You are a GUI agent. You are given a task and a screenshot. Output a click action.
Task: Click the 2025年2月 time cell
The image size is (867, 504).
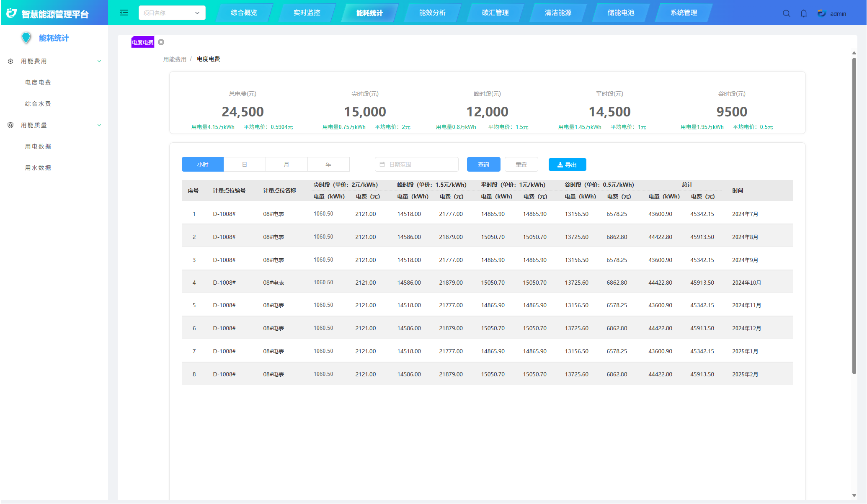point(745,374)
